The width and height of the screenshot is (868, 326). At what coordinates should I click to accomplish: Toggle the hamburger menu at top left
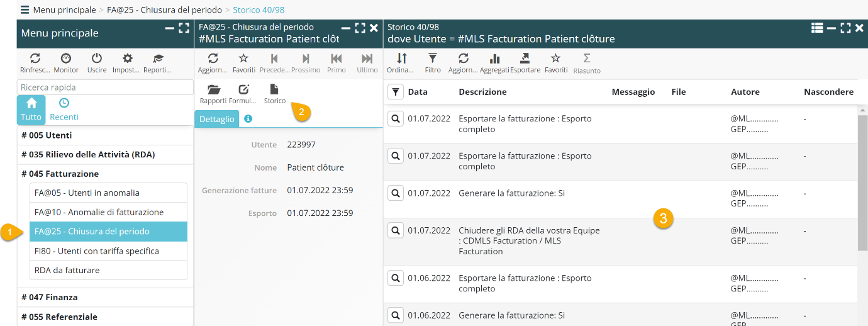tap(25, 10)
